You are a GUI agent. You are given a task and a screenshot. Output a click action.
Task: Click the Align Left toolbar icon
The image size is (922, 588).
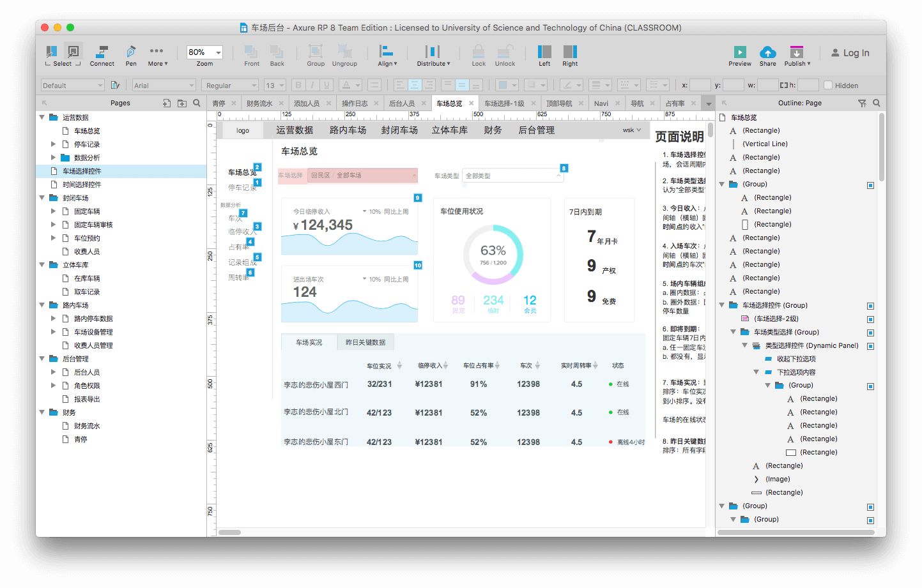[x=544, y=52]
